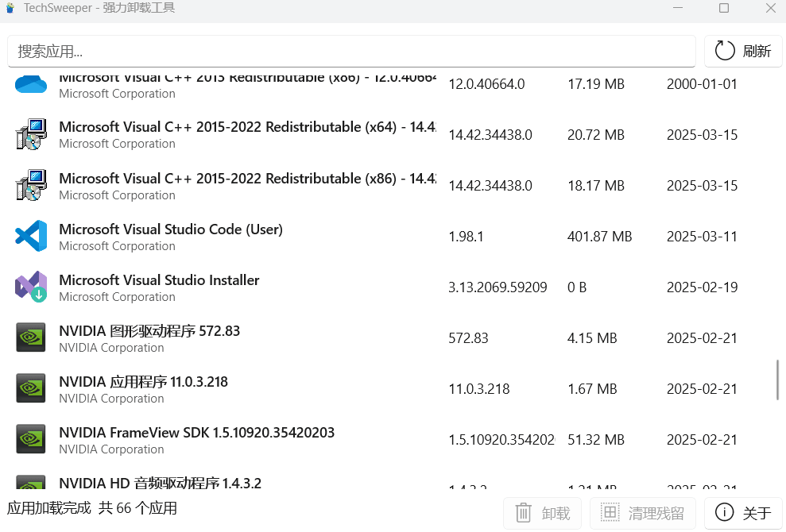Click NVIDIA icon for 应用程序 11.0.3.218

pos(31,388)
